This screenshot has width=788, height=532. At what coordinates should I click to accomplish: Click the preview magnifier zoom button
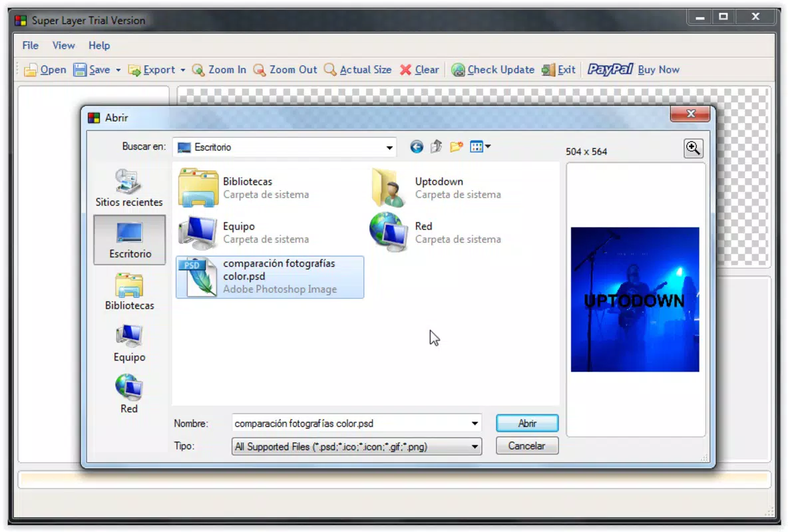pyautogui.click(x=693, y=148)
